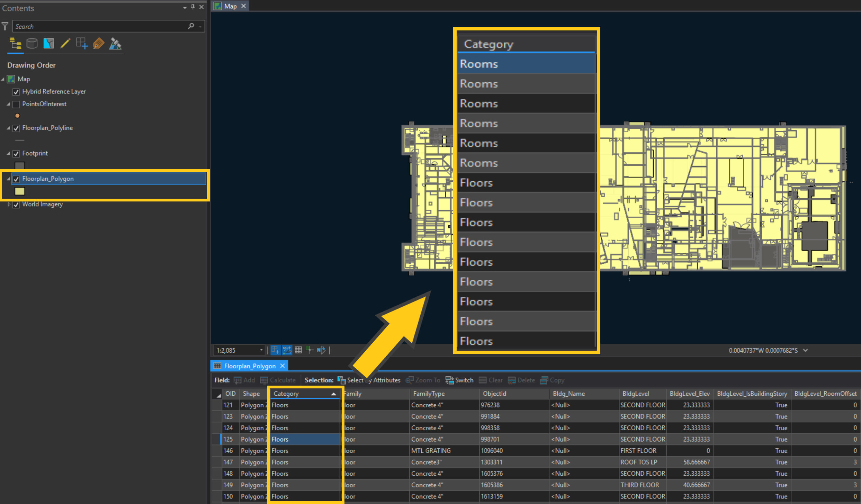861x504 pixels.
Task: Expand the World Imagery layer
Action: click(9, 205)
